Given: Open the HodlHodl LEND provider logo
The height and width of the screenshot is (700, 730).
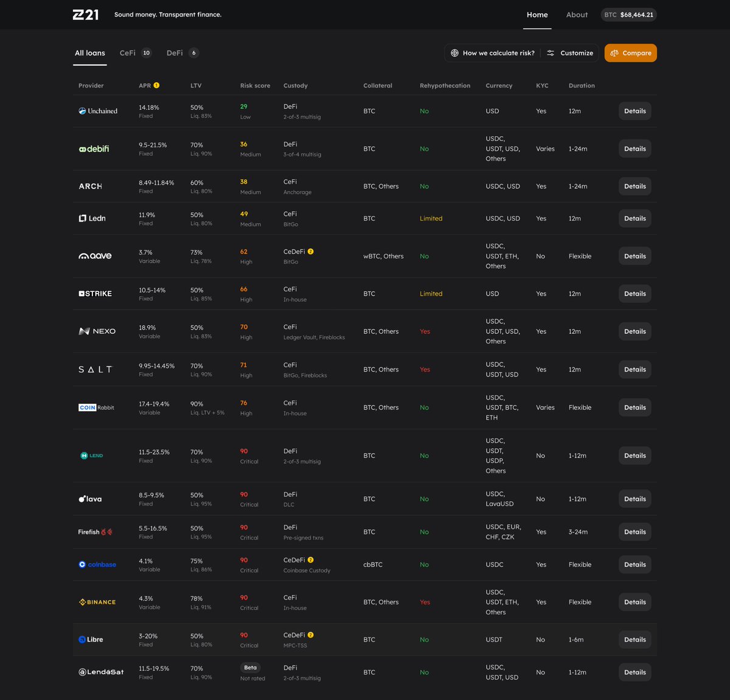Looking at the screenshot, I should [92, 456].
